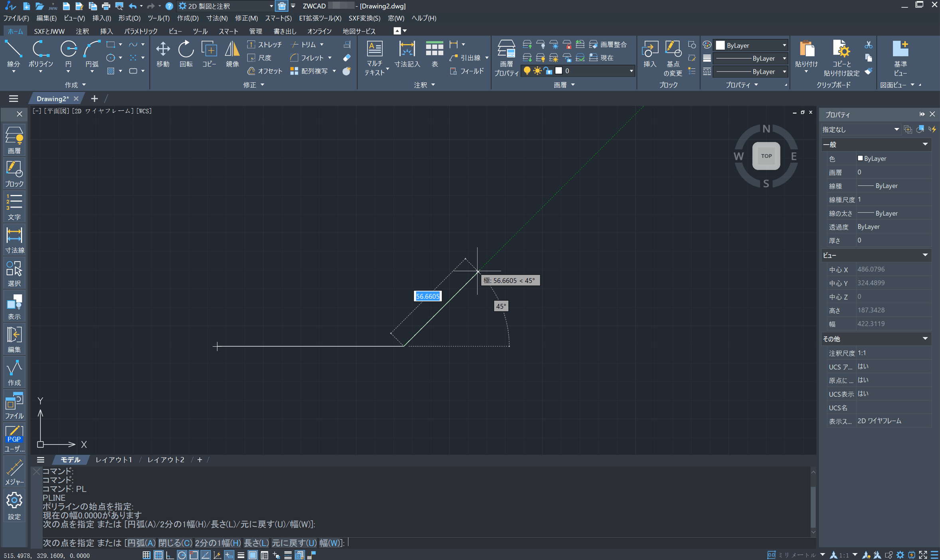Open the PGP user (ユーザ) palette icon
This screenshot has width=940, height=560.
click(14, 439)
